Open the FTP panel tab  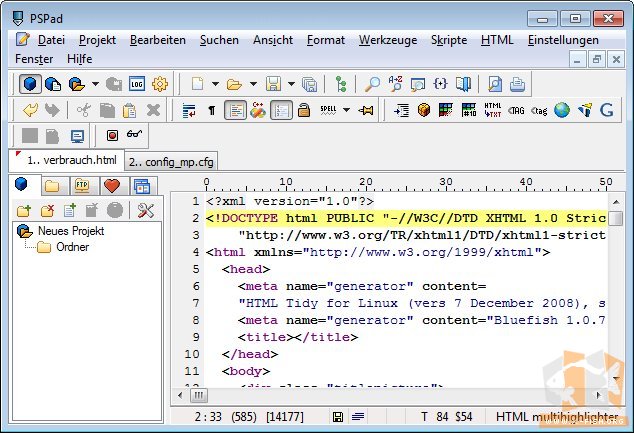(x=82, y=186)
